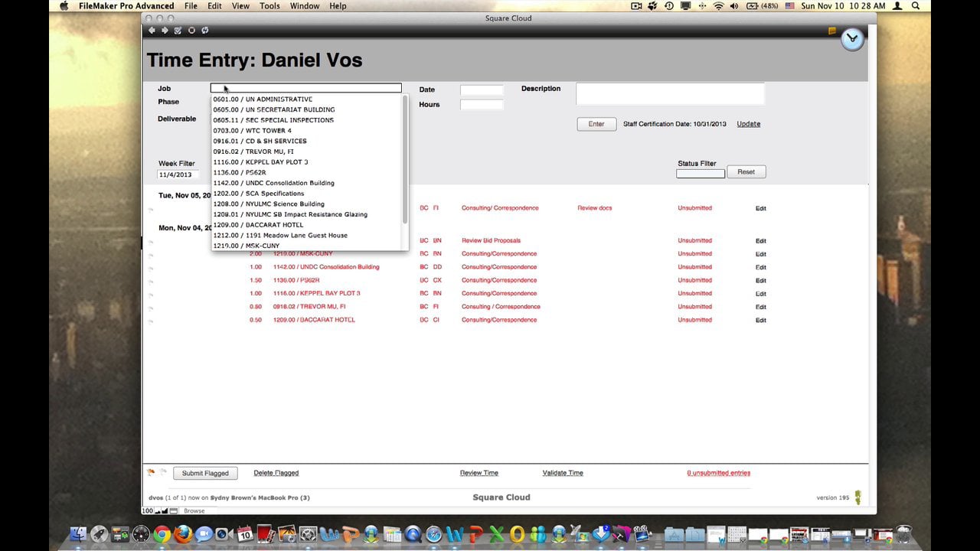Open Finder from the Dock
The image size is (980, 551).
pyautogui.click(x=79, y=534)
